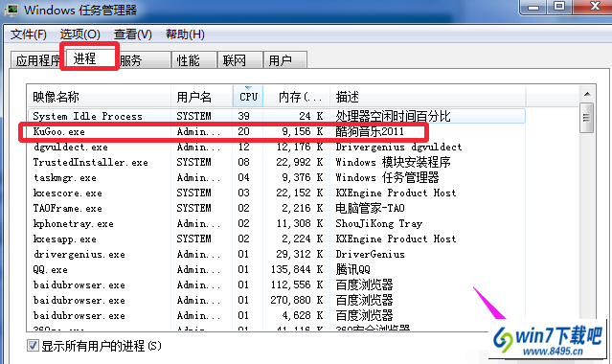The image size is (612, 364).
Task: Click the 处理器空闲时间百分比 description
Action: pos(393,116)
